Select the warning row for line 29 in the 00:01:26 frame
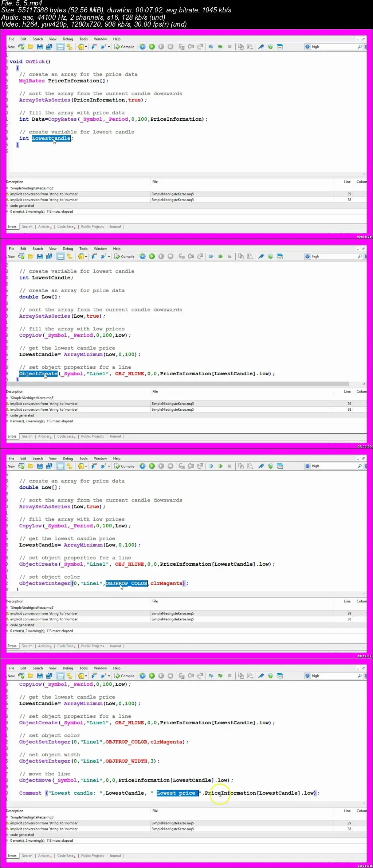The height and width of the screenshot is (868, 373). 186,194
